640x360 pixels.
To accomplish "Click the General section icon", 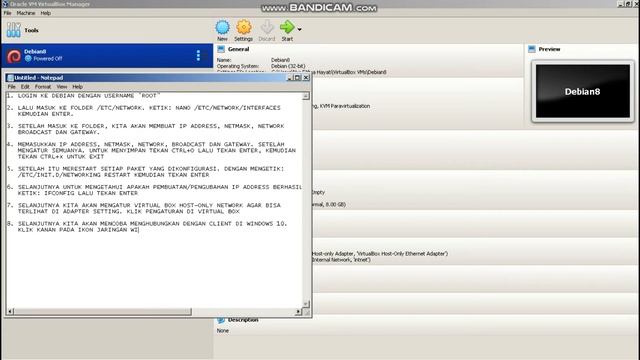I will pos(221,49).
